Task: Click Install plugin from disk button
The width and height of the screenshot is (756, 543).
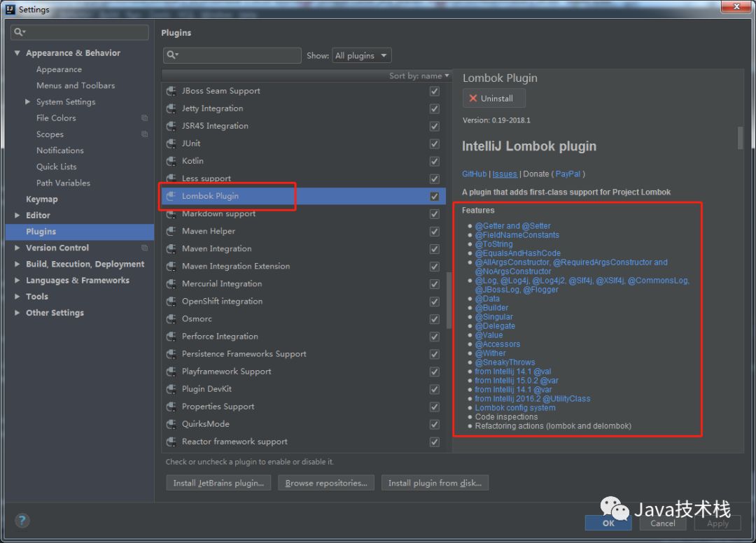Action: click(435, 483)
